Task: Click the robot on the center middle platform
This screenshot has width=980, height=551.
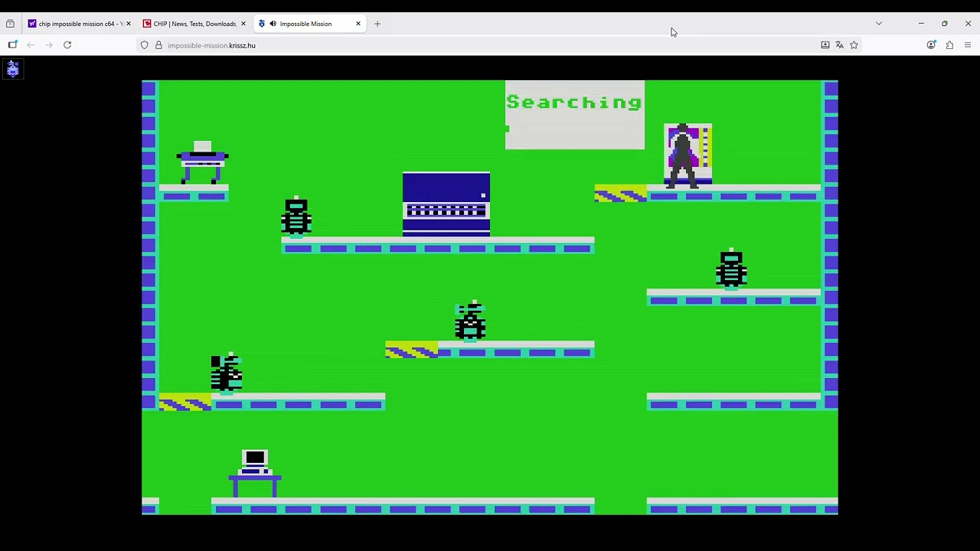Action: coord(470,321)
